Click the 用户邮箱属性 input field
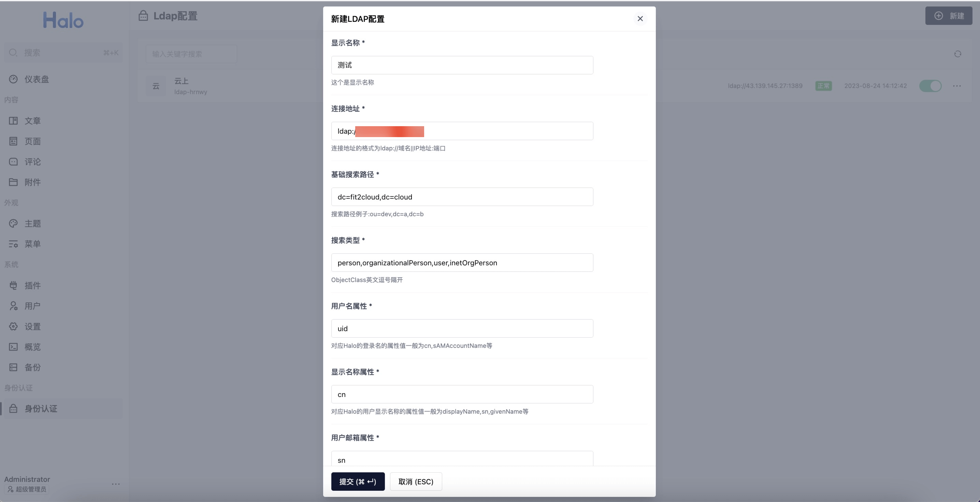This screenshot has height=502, width=980. point(462,460)
